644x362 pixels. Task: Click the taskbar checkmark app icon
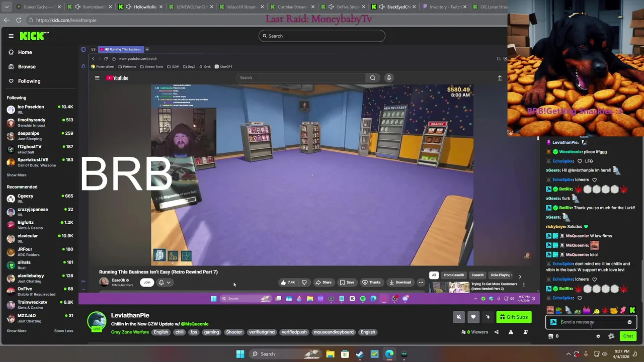tap(374, 354)
